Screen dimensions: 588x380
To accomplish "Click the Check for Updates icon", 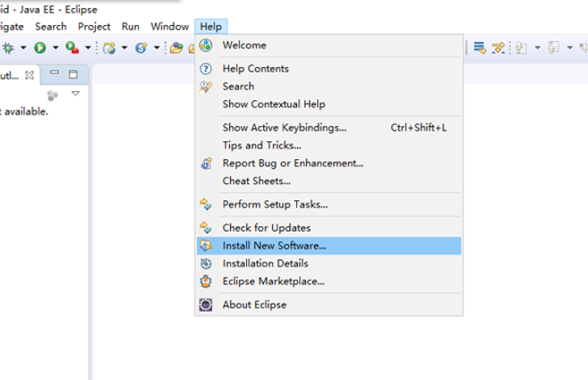I will [206, 227].
